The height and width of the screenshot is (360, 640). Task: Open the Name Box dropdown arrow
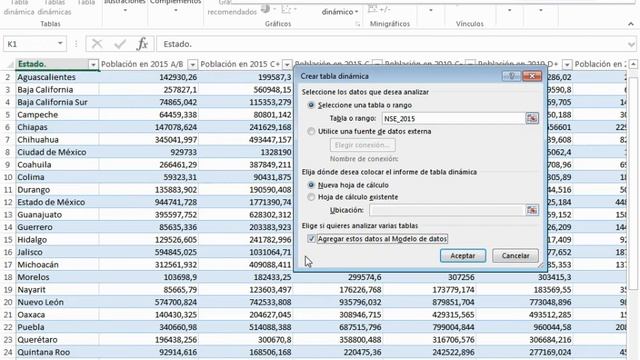[60, 44]
